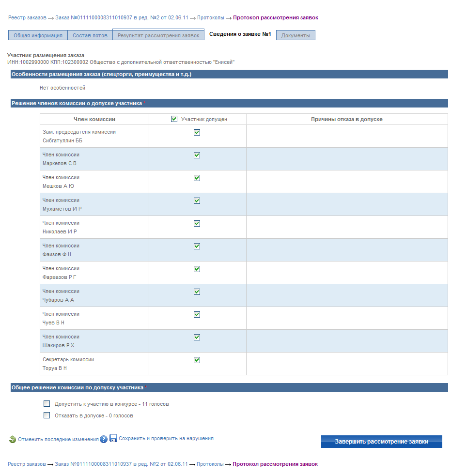This screenshot has height=476, width=467.
Task: Go to Протоколы in bottom breadcrumb
Action: 210,464
